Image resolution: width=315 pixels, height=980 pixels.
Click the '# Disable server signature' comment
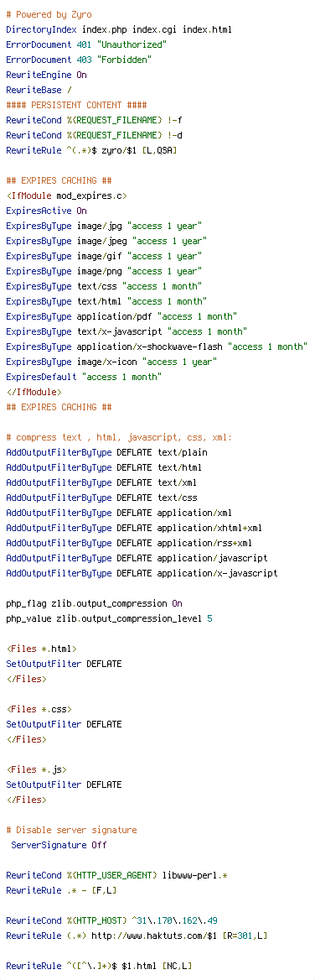tap(72, 829)
